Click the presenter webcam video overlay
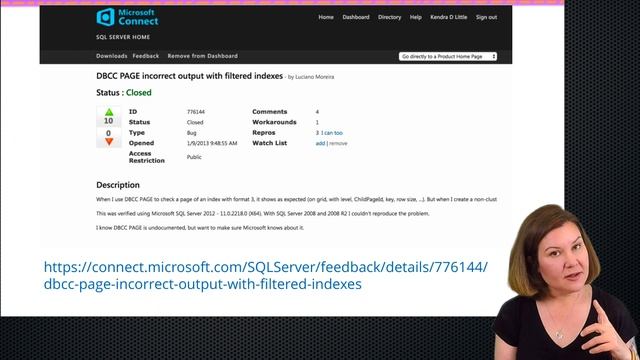Viewport: 640px width, 360px height. tap(567, 282)
